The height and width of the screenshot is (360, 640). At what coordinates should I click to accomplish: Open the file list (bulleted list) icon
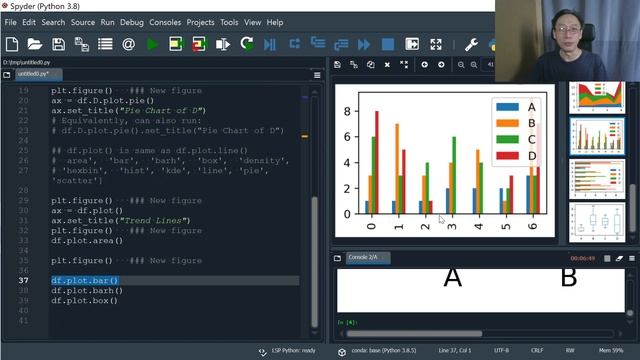(105, 44)
